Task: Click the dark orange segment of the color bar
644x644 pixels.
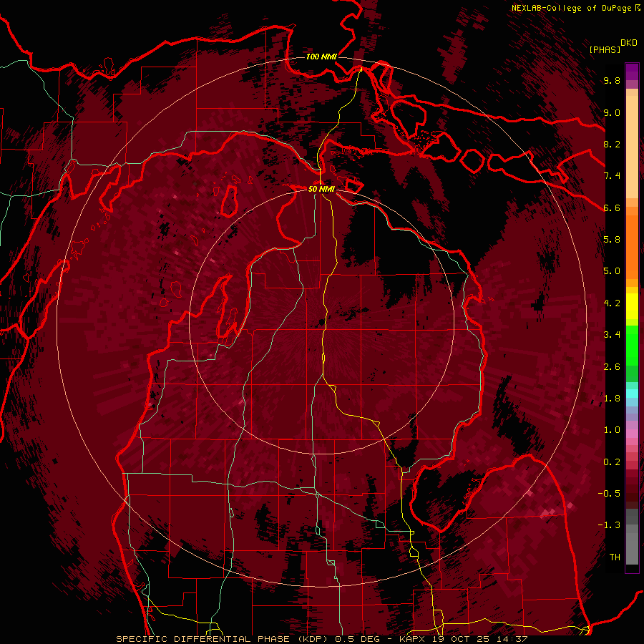Action: 632,246
